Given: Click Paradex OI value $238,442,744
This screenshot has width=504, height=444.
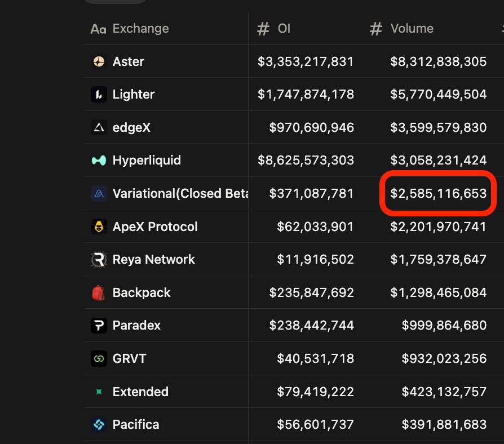Looking at the screenshot, I should tap(311, 326).
